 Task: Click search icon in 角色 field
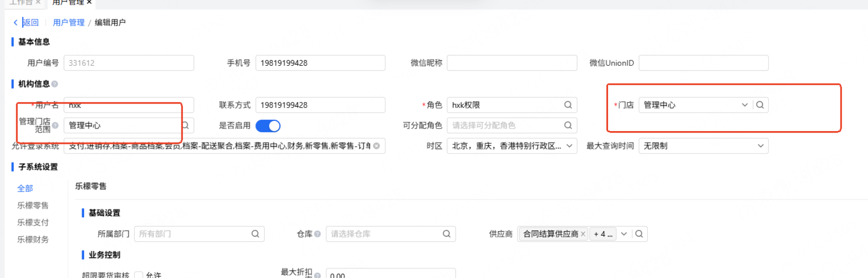[568, 105]
